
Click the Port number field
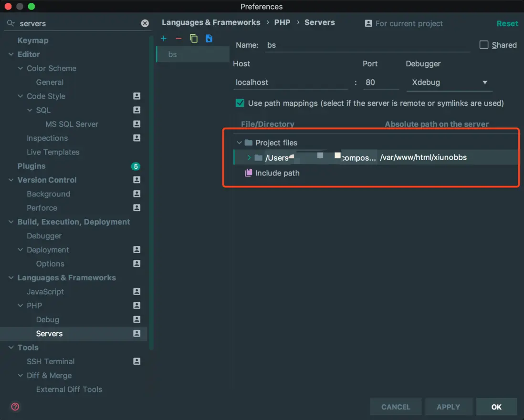coord(380,82)
